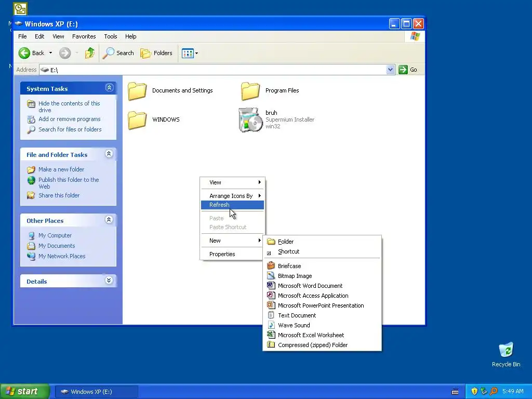This screenshot has height=399, width=532.
Task: Click the clock showing 5:49 AM
Action: 513,392
